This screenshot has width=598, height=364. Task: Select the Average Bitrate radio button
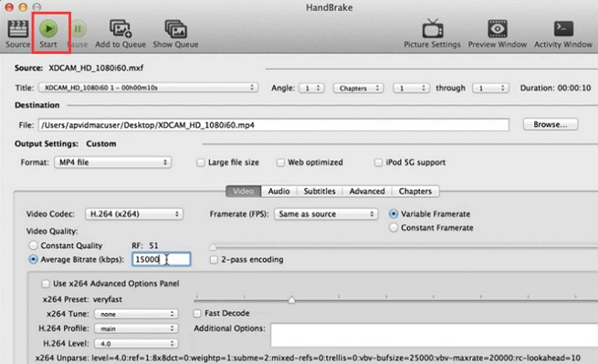click(33, 259)
